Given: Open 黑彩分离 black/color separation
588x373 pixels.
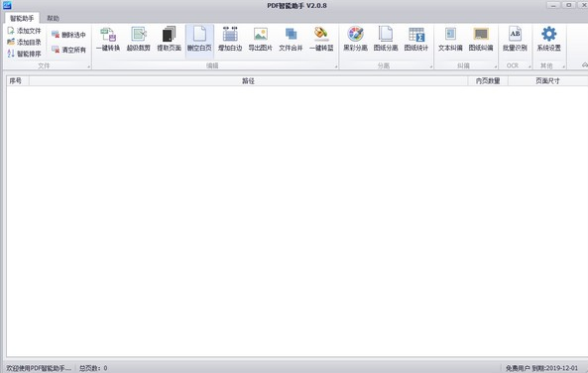Looking at the screenshot, I should (x=356, y=40).
